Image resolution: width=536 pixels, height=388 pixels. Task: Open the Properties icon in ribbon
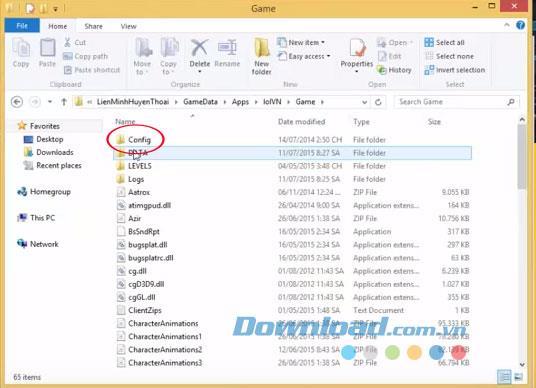click(x=357, y=48)
